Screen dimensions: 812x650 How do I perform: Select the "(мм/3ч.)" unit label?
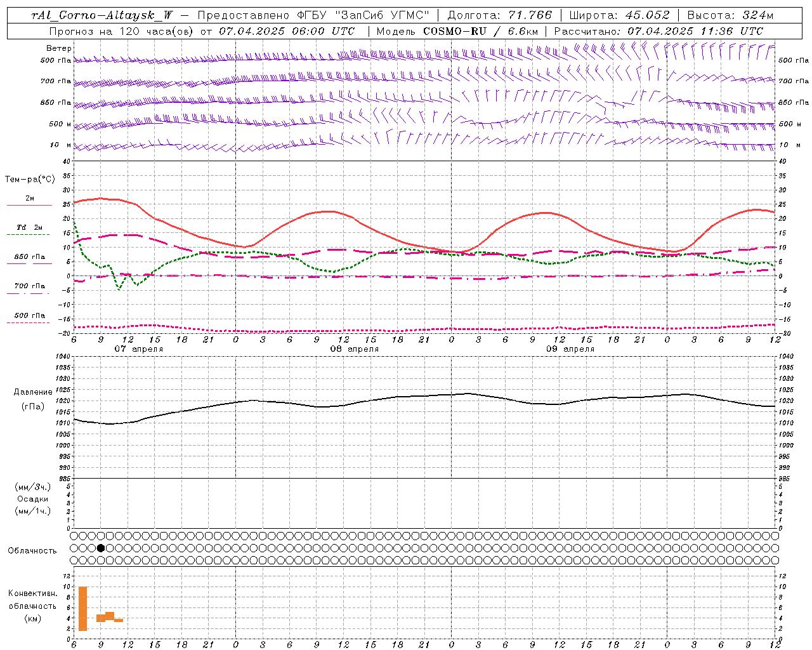33,487
